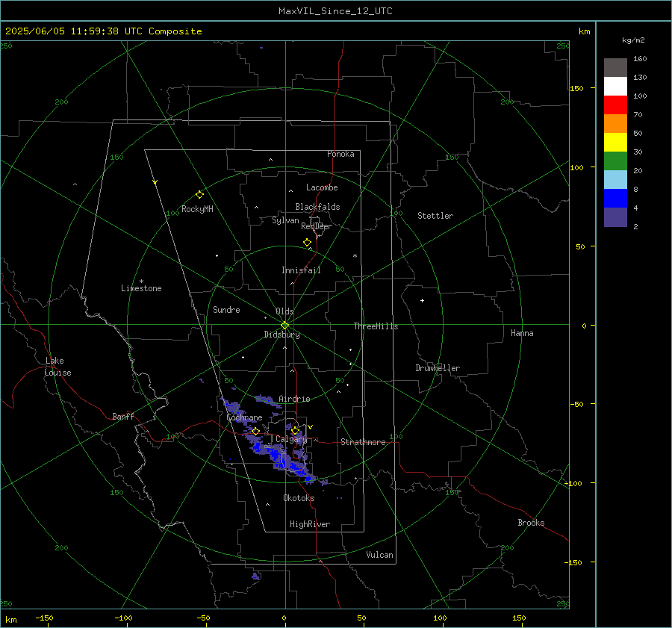Click the small purple echo patch southwest of Vulcan

click(255, 576)
